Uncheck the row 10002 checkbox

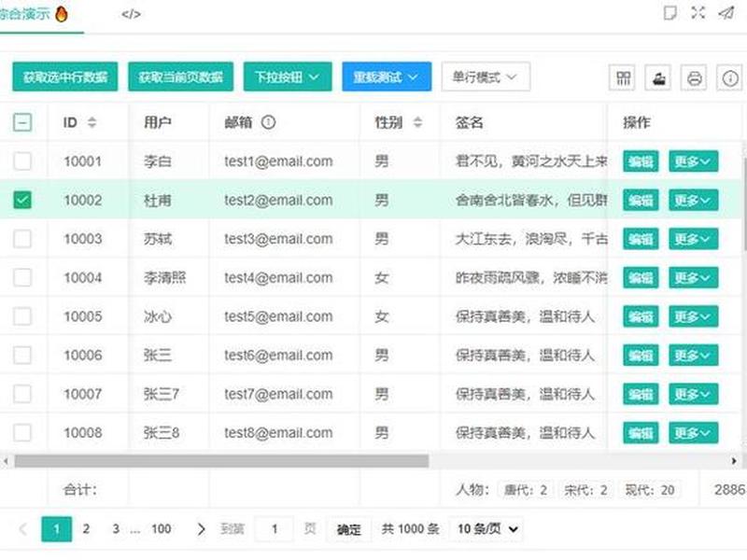(x=22, y=200)
